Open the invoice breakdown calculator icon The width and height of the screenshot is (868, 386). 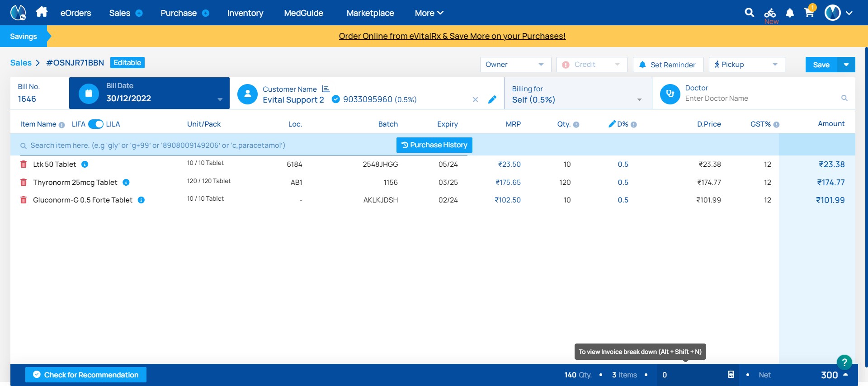tap(731, 374)
